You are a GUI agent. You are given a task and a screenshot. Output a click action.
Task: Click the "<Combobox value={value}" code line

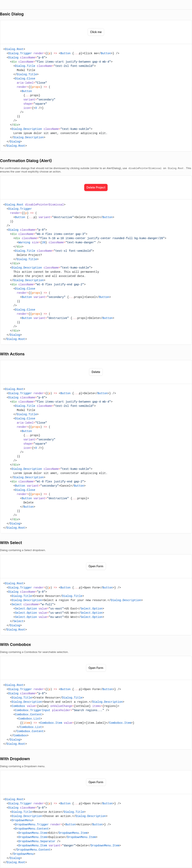coord(65,706)
